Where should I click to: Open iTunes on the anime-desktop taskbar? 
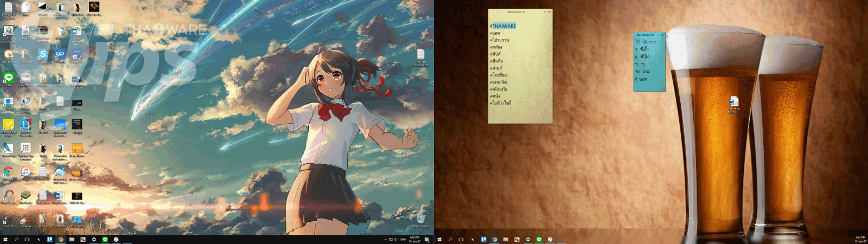[116, 239]
